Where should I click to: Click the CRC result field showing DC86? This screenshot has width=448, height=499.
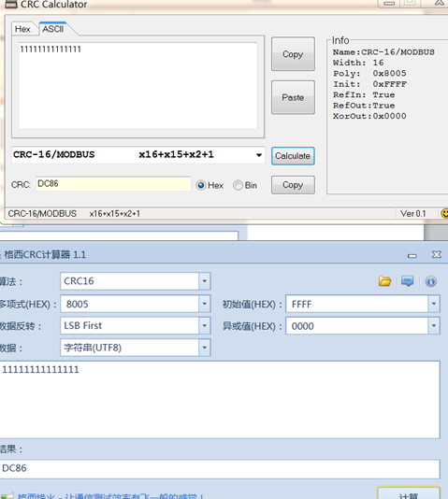[113, 184]
